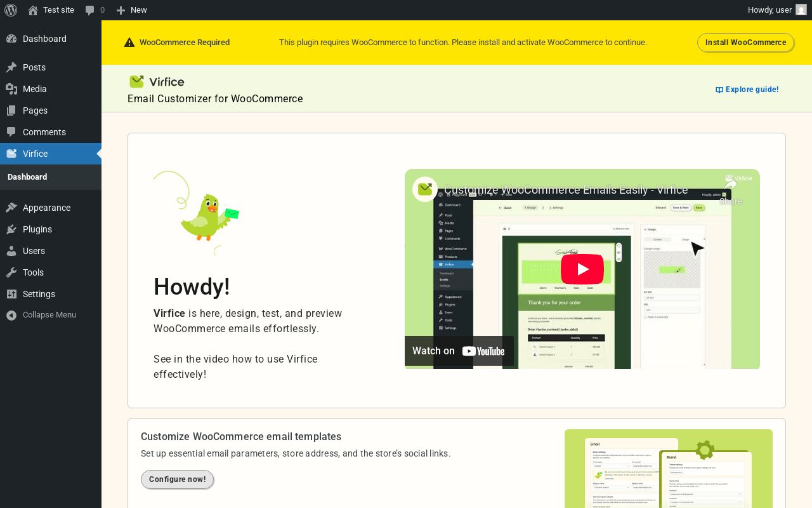
Task: Open the comments bubble in the admin bar
Action: click(95, 10)
